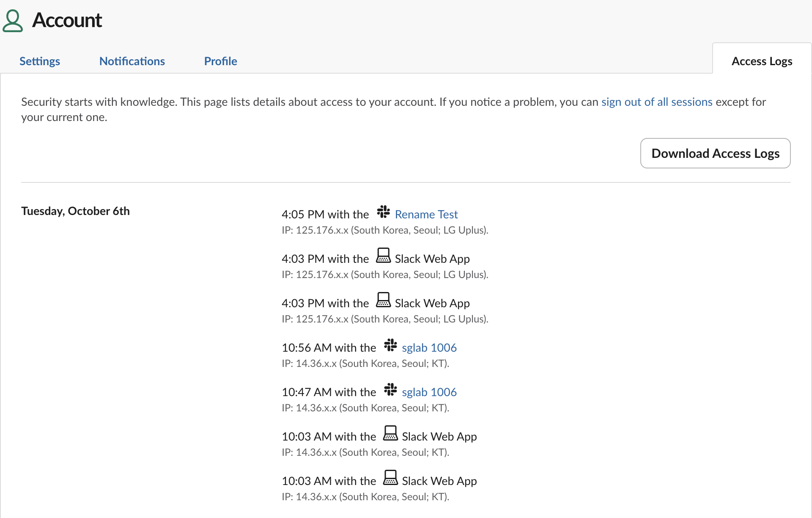Viewport: 812px width, 518px height.
Task: Click the Account user icon
Action: click(x=13, y=21)
